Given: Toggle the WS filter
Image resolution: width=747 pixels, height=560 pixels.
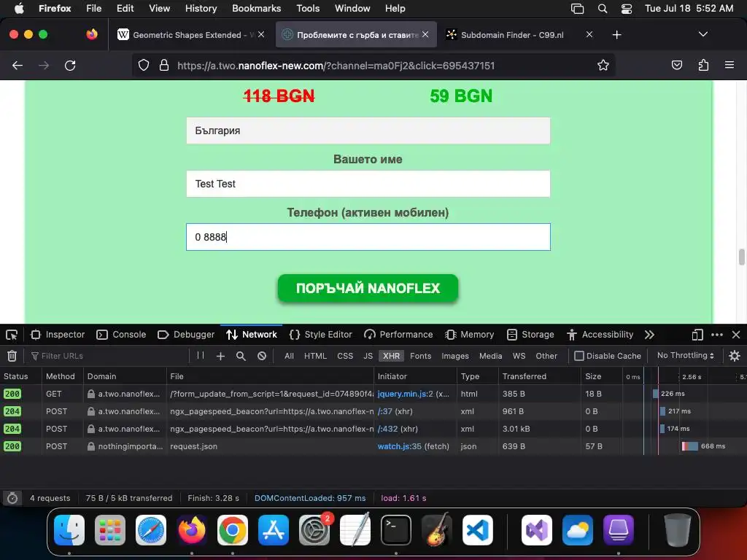Looking at the screenshot, I should coord(519,356).
